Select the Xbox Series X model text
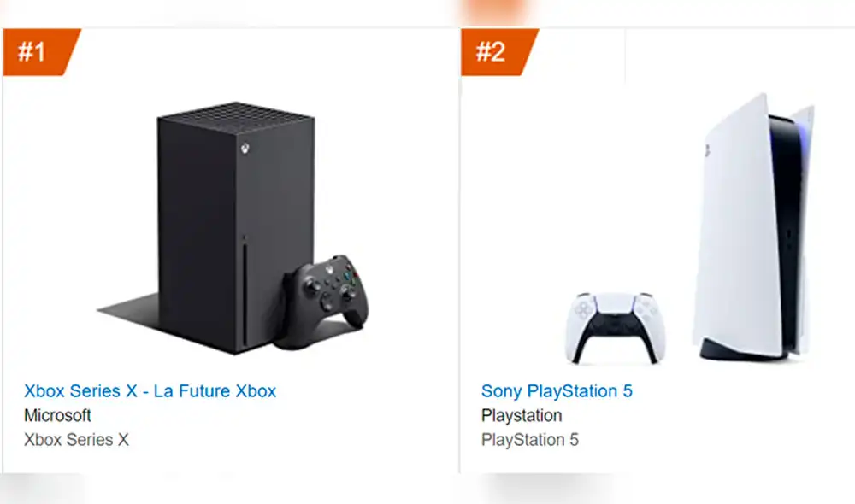 coord(75,440)
